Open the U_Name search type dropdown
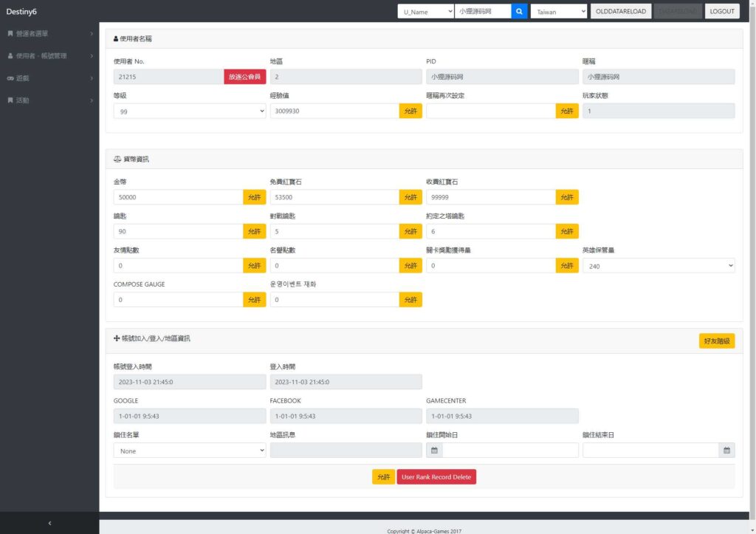Viewport: 756px width, 534px height. pos(425,11)
